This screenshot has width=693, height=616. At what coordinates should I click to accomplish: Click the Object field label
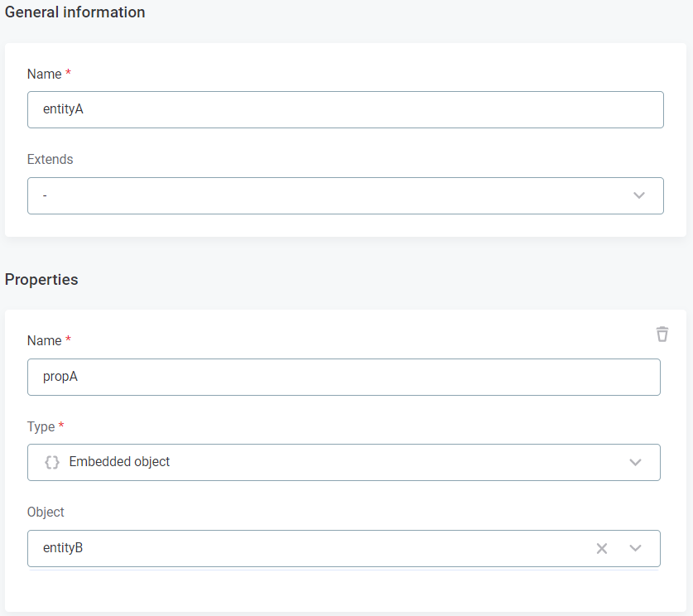coord(46,512)
